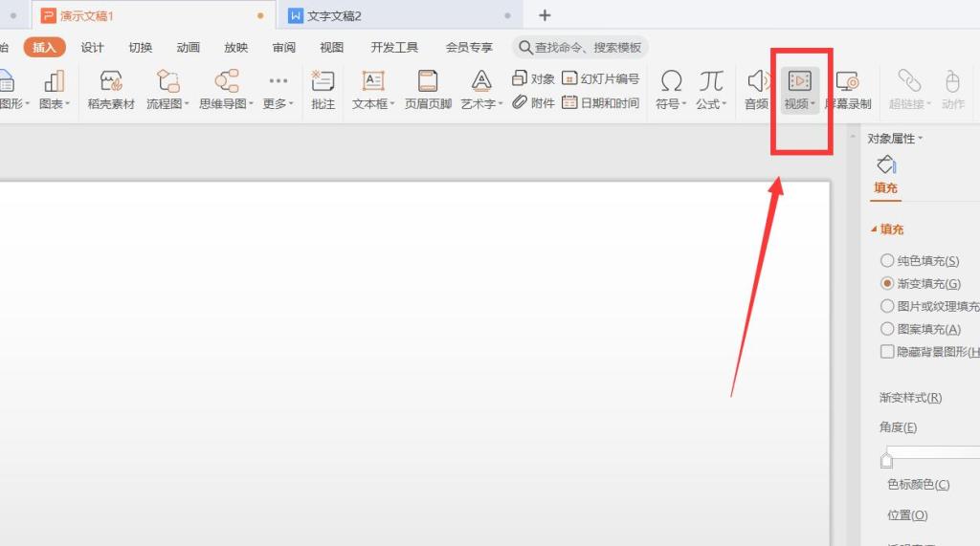Switch to 文字文稿2 document tab
This screenshot has width=980, height=546.
coord(400,15)
